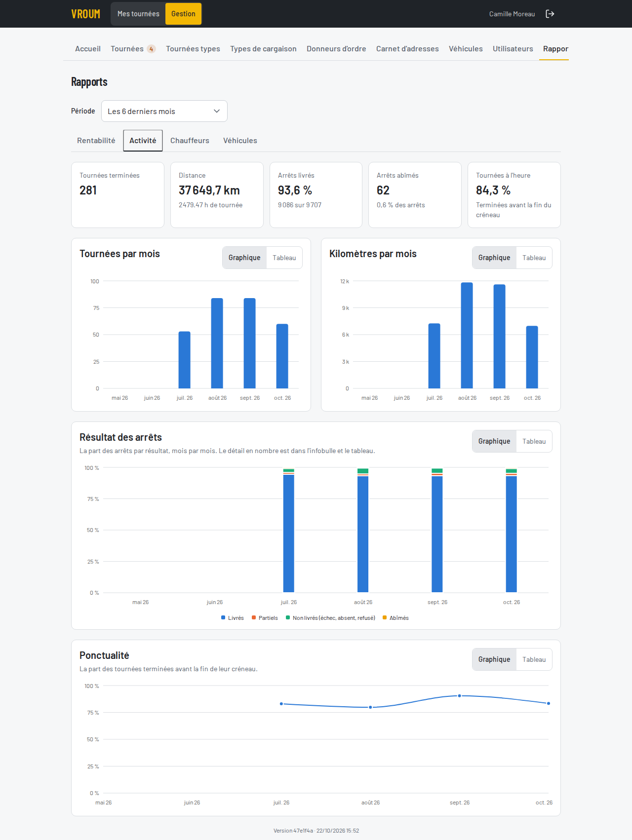Click the Arrêts livrés 93,6 % value

click(295, 191)
